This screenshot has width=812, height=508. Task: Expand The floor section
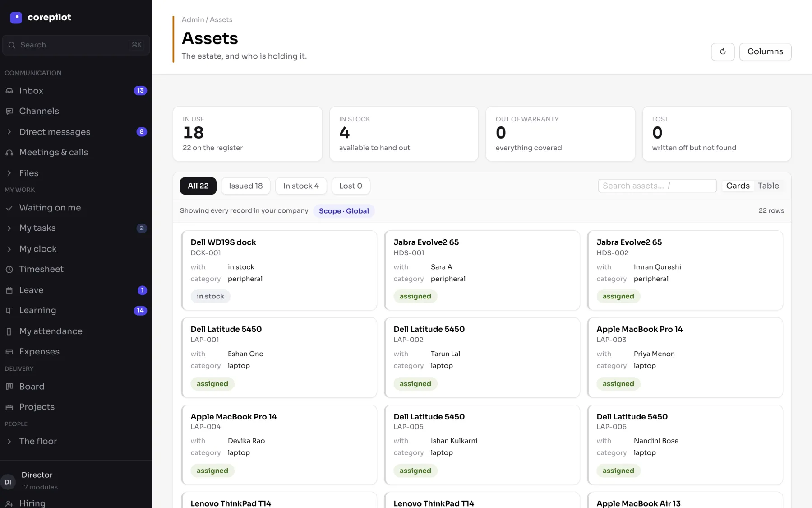pyautogui.click(x=9, y=442)
